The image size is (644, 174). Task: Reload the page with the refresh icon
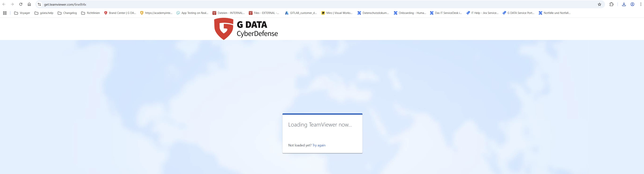[21, 4]
